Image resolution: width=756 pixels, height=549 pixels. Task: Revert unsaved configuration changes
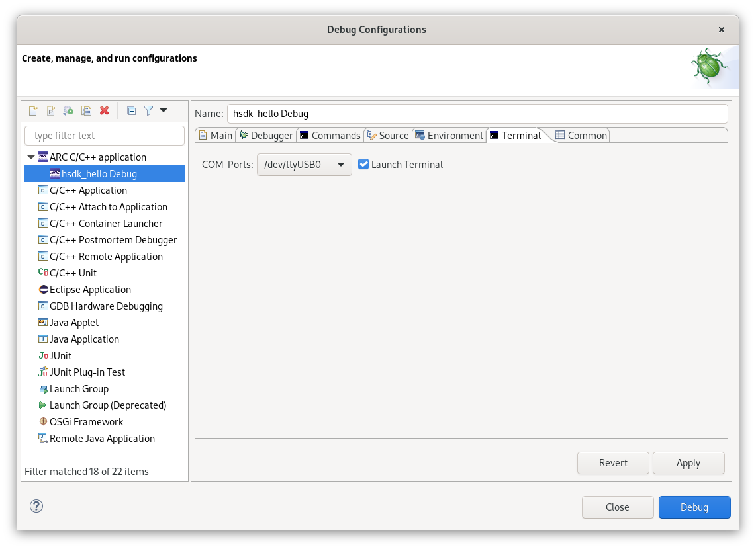613,462
